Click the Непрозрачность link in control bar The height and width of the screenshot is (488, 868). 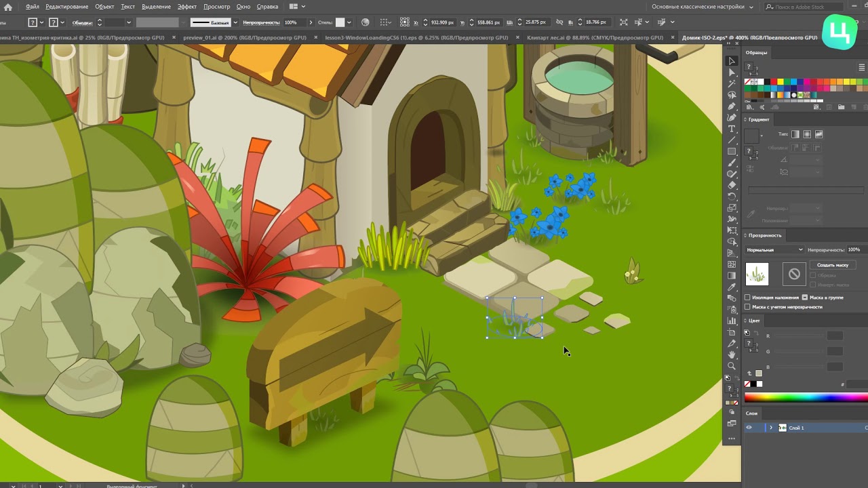click(x=261, y=22)
